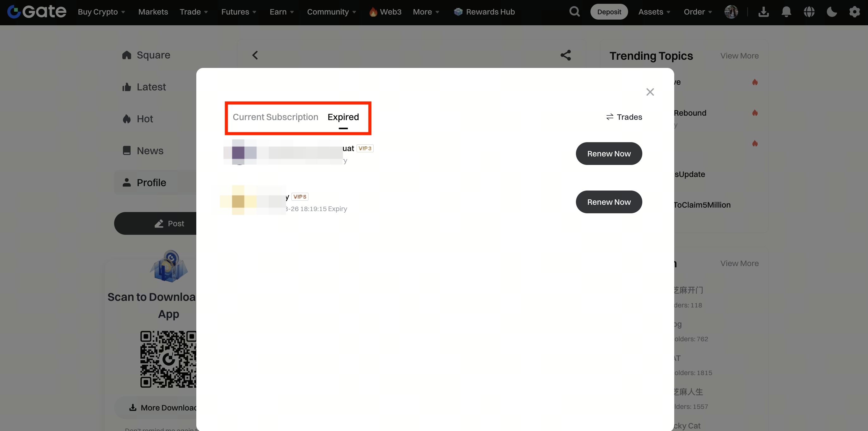The width and height of the screenshot is (868, 431).
Task: Switch to Current Subscription tab
Action: pyautogui.click(x=275, y=117)
